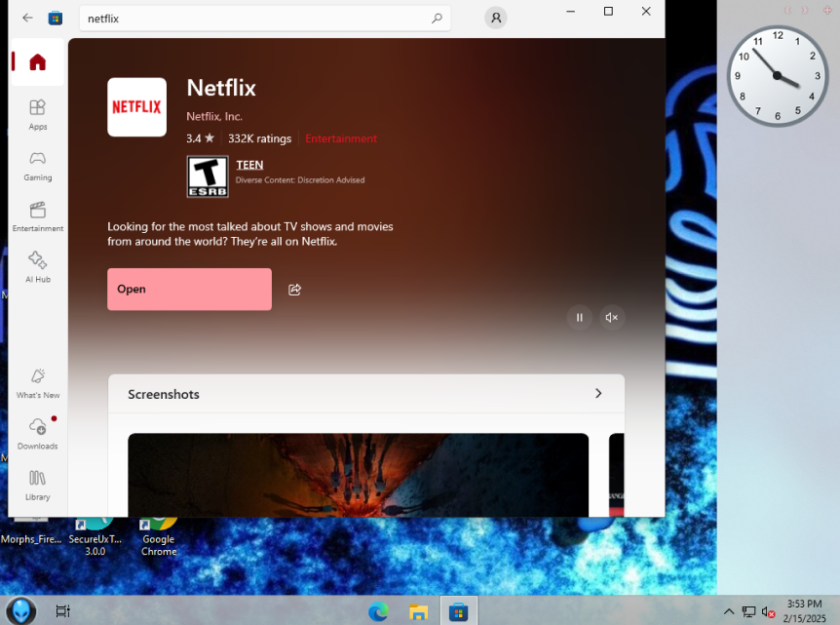This screenshot has width=840, height=625.
Task: Click the Screenshots section heading
Action: [x=164, y=394]
